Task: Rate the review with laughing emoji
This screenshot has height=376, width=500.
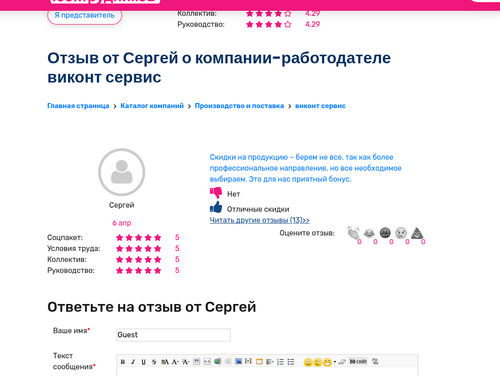Action: (x=369, y=233)
